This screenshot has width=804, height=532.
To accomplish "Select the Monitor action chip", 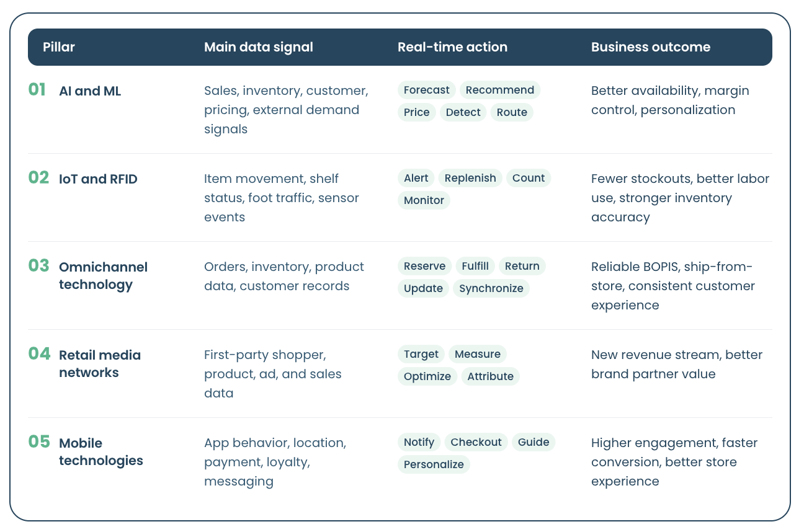I will [424, 200].
